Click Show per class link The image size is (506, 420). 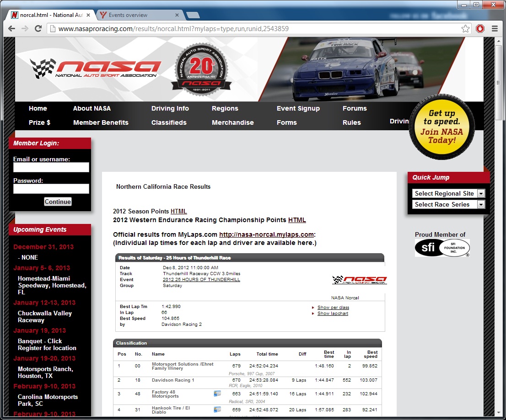coord(333,308)
